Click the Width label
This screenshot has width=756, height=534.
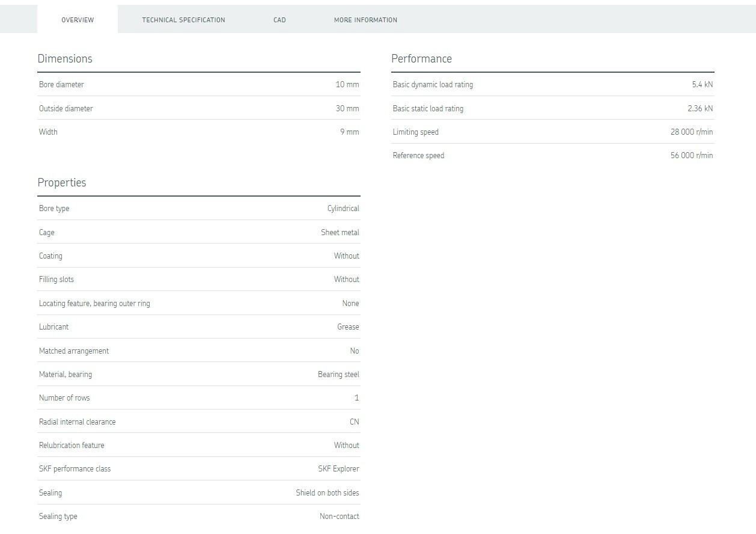(48, 132)
